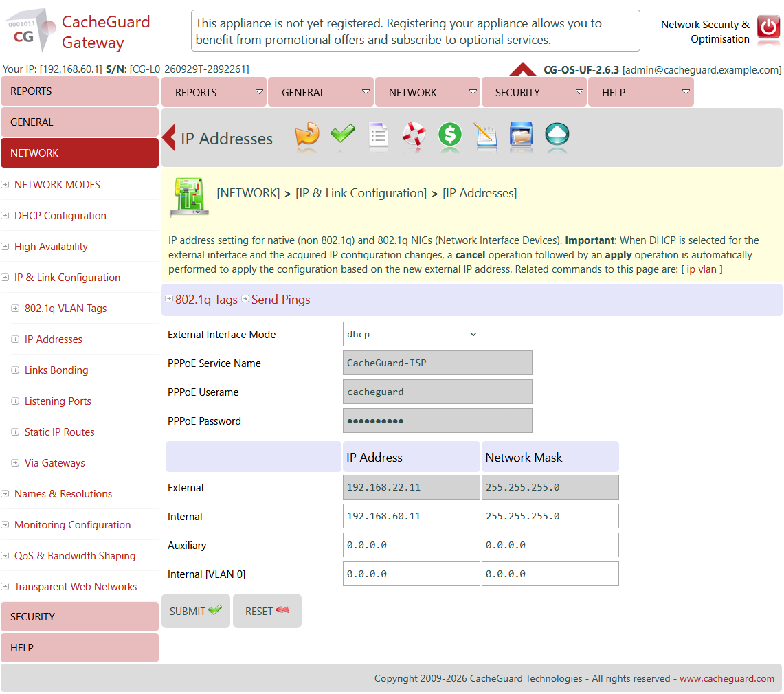Expand the HELP top menu dropdown
Viewport: 784px width, 694px height.
point(686,92)
